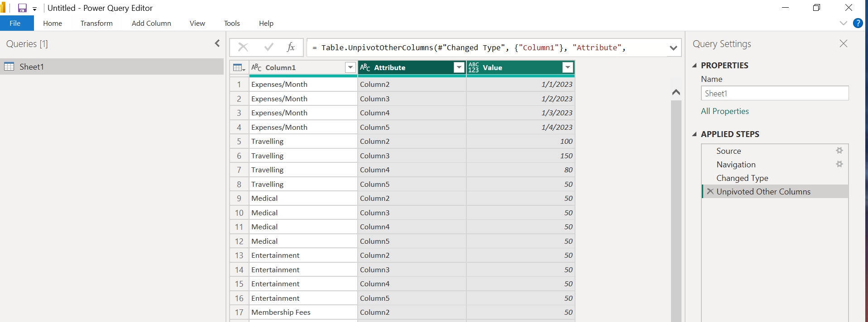Collapse the PROPERTIES section triangle
868x322 pixels.
pos(695,65)
